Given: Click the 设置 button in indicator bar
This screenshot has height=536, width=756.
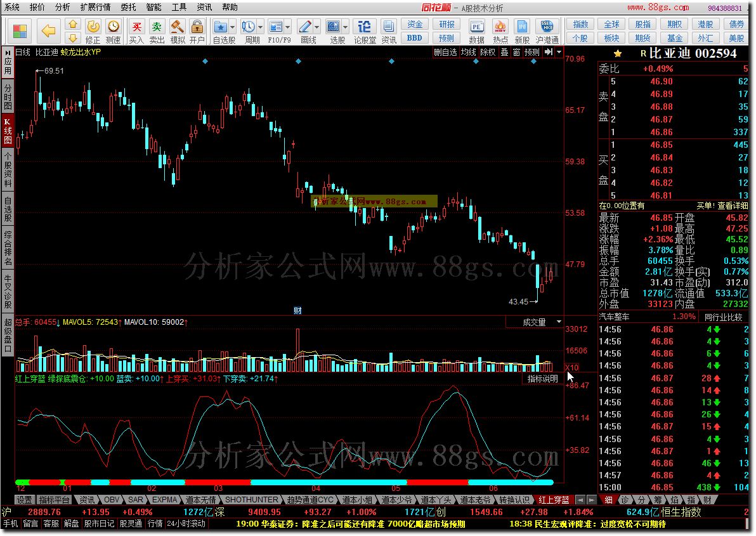Looking at the screenshot, I should coord(25,500).
